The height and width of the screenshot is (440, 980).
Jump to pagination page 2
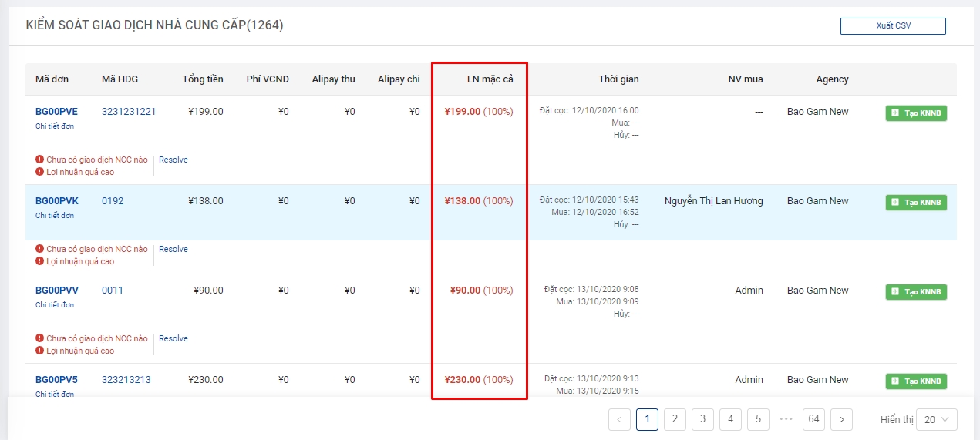coord(675,420)
